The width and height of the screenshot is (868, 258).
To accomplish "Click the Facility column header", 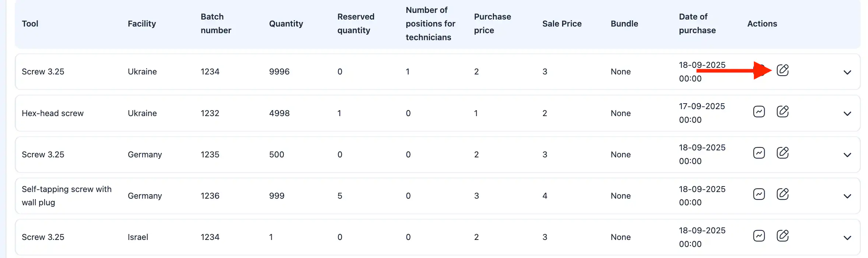I will click(x=142, y=24).
